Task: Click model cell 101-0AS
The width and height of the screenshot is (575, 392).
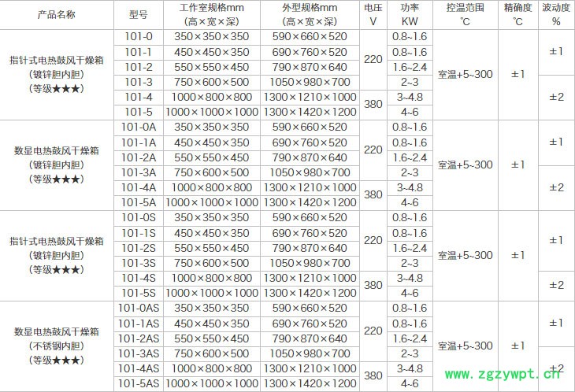Action: [x=139, y=308]
